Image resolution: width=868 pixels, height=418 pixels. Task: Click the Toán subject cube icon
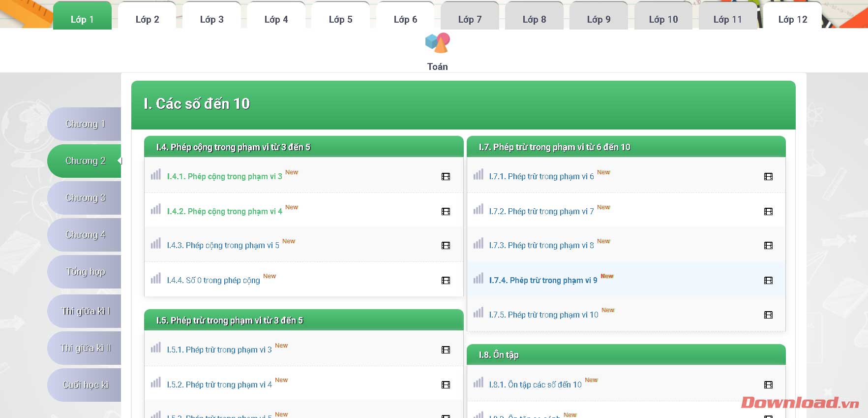(437, 43)
